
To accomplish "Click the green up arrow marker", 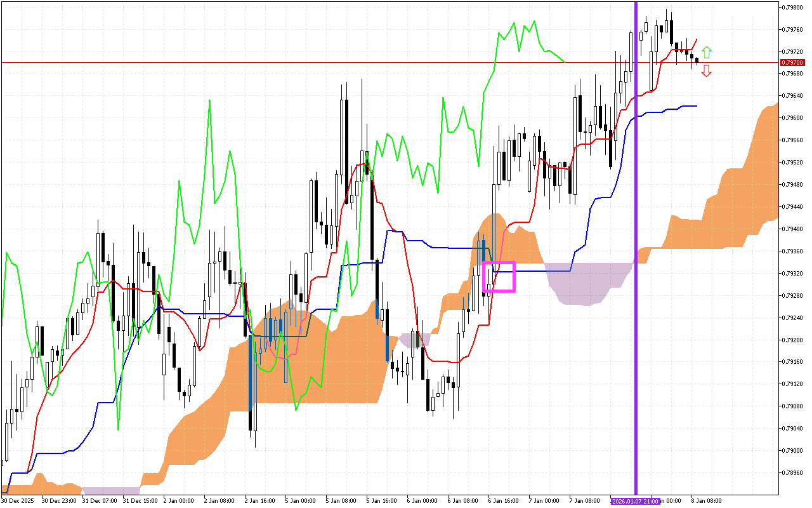I will tap(707, 52).
